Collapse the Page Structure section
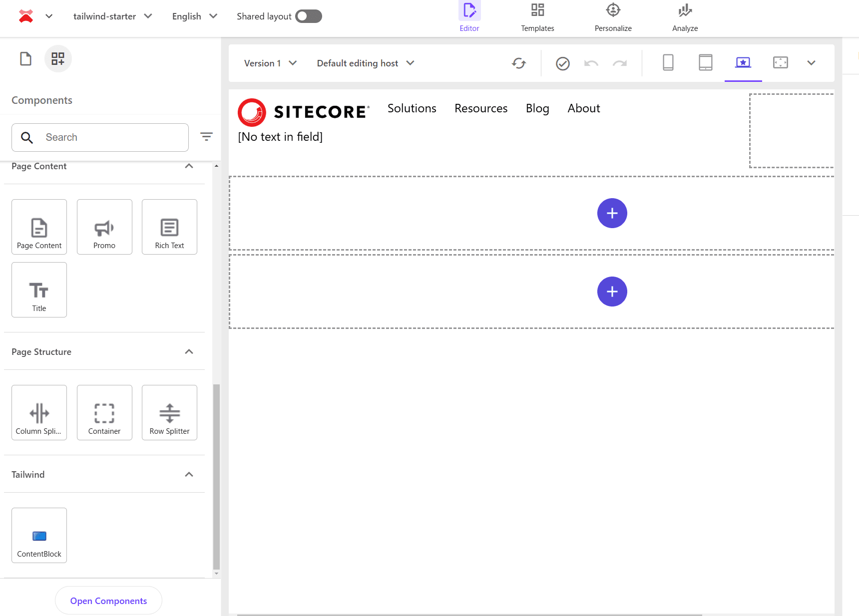The image size is (859, 616). (x=189, y=352)
